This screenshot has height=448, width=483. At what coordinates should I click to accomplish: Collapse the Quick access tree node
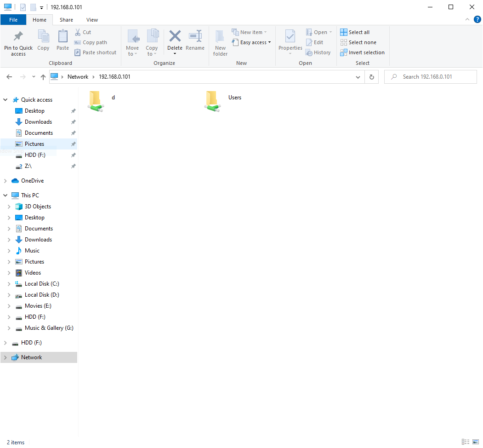tap(5, 100)
